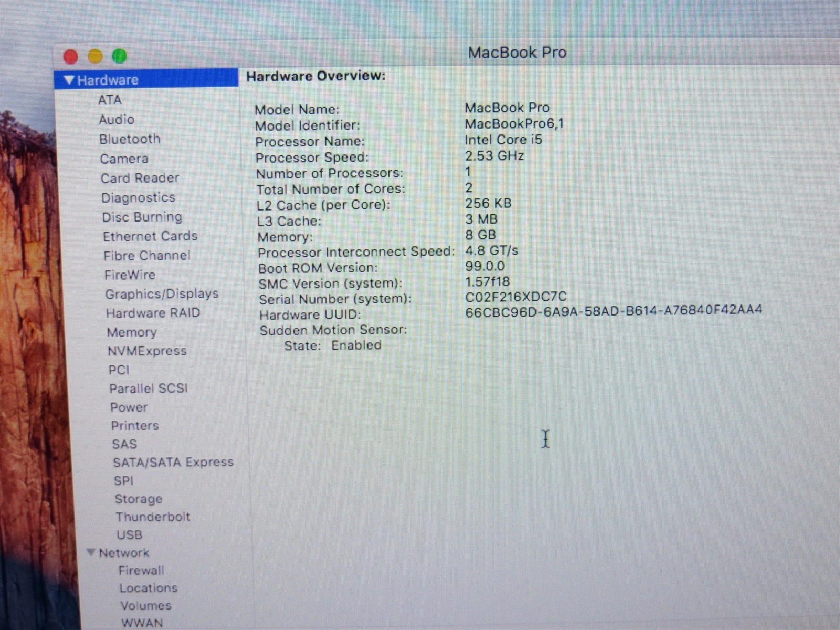Click the 256 KB L2 cache value
The image size is (840, 630).
[x=488, y=203]
